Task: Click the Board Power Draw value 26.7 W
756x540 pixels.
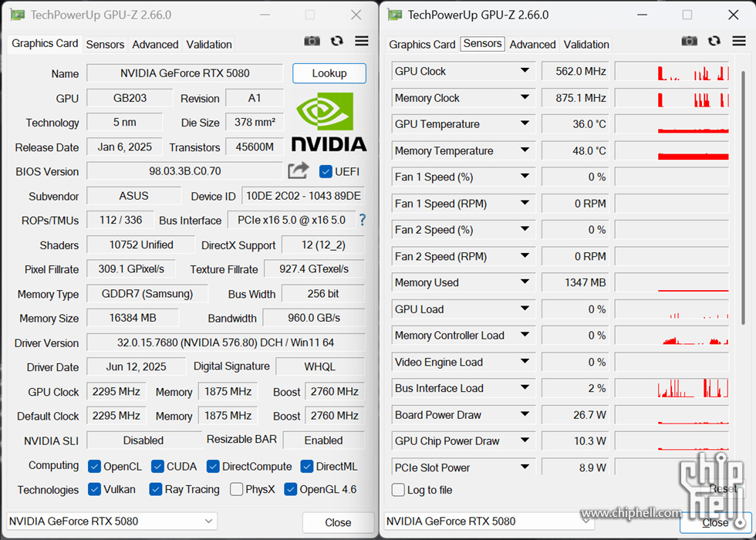Action: (575, 415)
